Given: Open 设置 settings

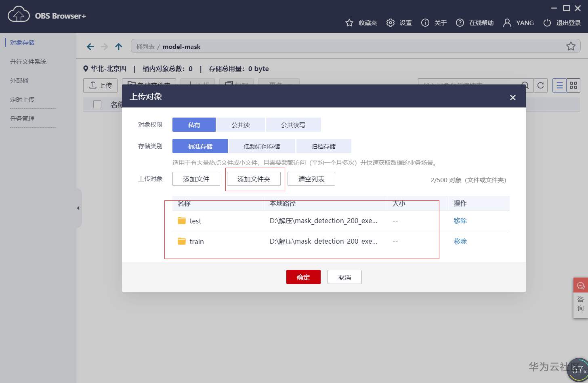Looking at the screenshot, I should pyautogui.click(x=399, y=23).
